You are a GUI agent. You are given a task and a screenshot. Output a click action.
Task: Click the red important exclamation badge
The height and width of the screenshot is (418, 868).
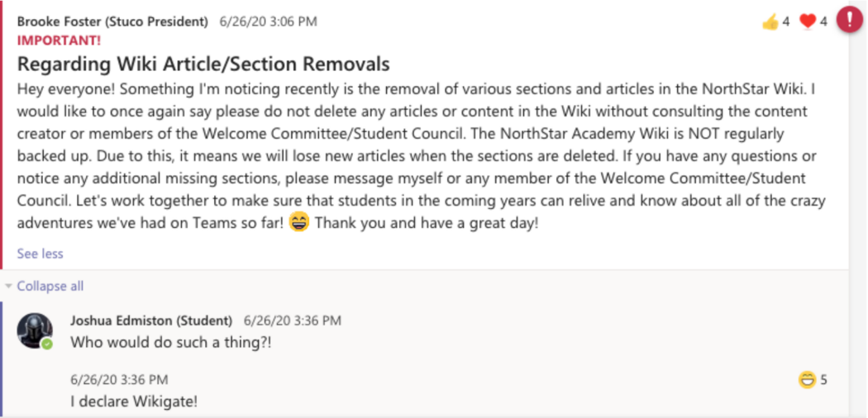point(849,19)
